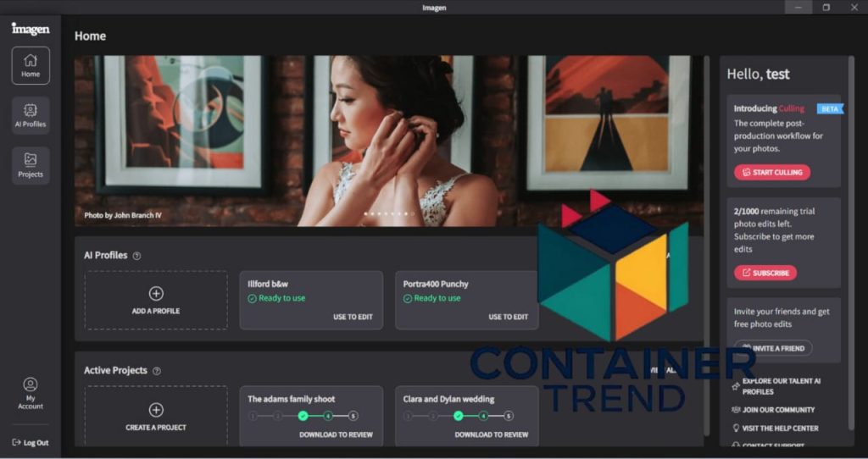Open Visit the Help Center link
This screenshot has height=459, width=868.
(x=780, y=428)
